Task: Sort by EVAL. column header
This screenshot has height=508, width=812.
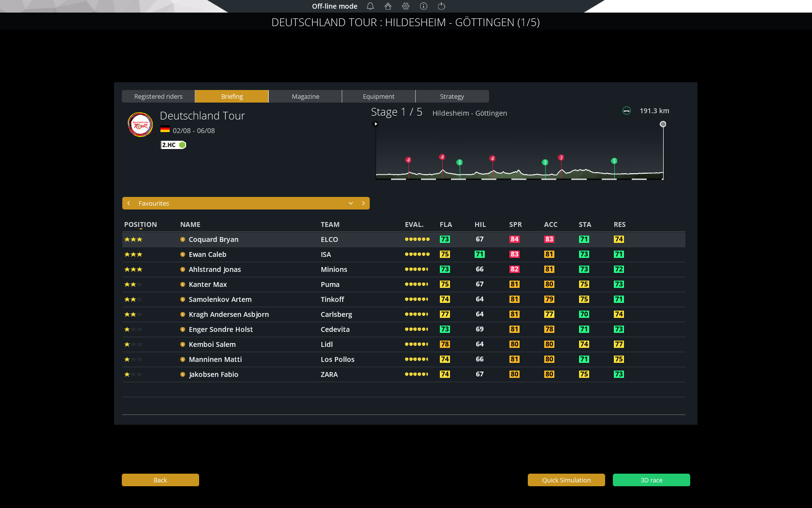Action: tap(414, 224)
